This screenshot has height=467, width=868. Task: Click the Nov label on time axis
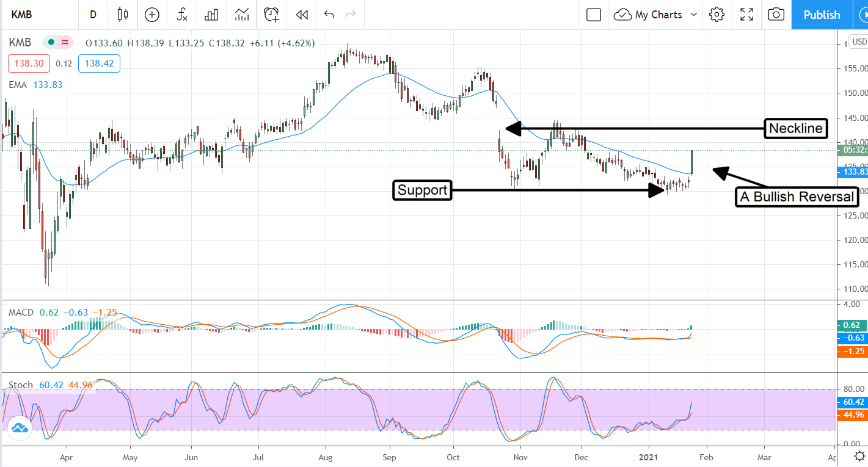[519, 456]
